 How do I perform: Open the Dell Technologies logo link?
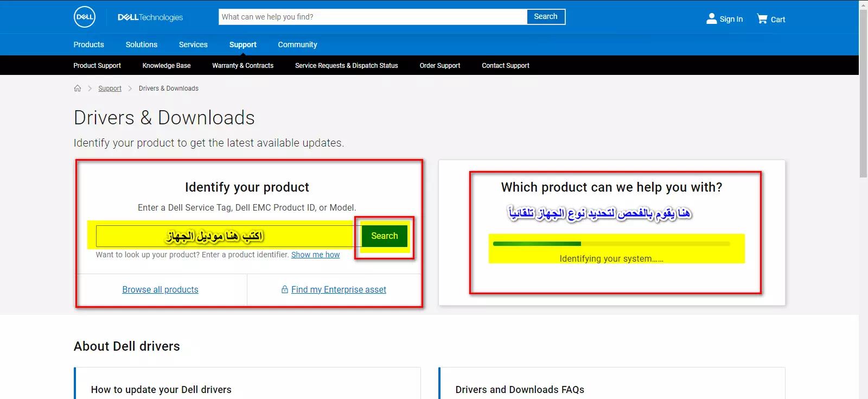pyautogui.click(x=150, y=17)
